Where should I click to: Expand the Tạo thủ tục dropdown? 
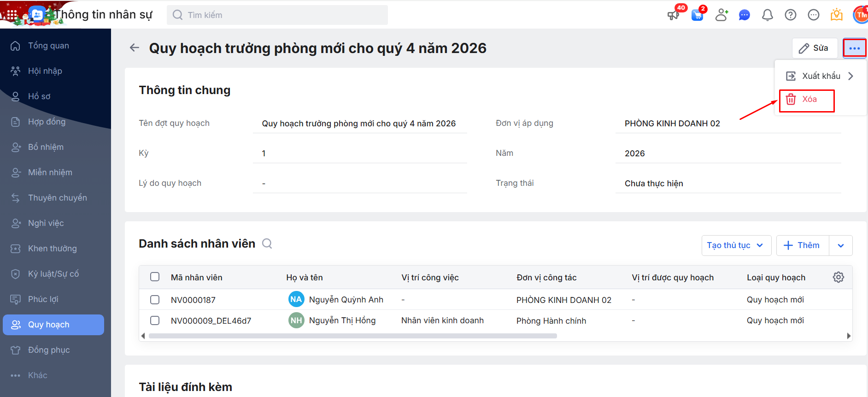735,245
